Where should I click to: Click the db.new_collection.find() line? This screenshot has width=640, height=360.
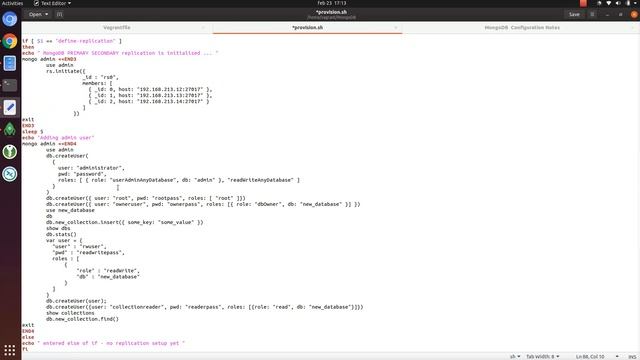[x=82, y=319]
